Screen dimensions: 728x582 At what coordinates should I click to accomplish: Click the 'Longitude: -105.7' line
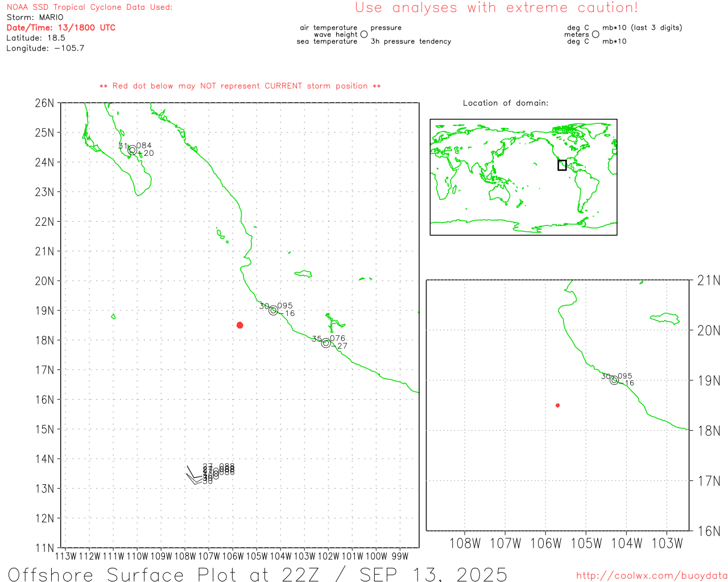45,48
